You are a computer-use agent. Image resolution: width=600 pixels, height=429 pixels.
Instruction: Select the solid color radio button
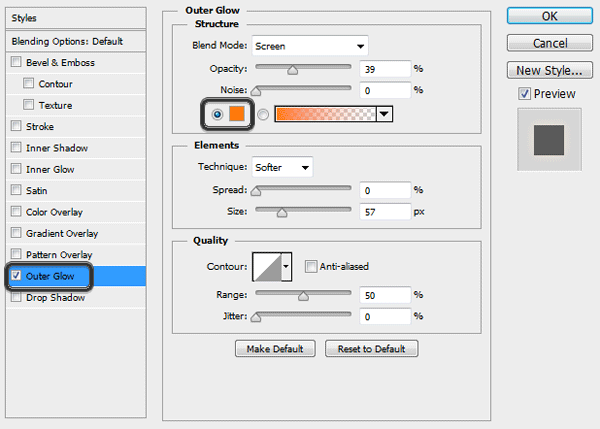pyautogui.click(x=217, y=114)
